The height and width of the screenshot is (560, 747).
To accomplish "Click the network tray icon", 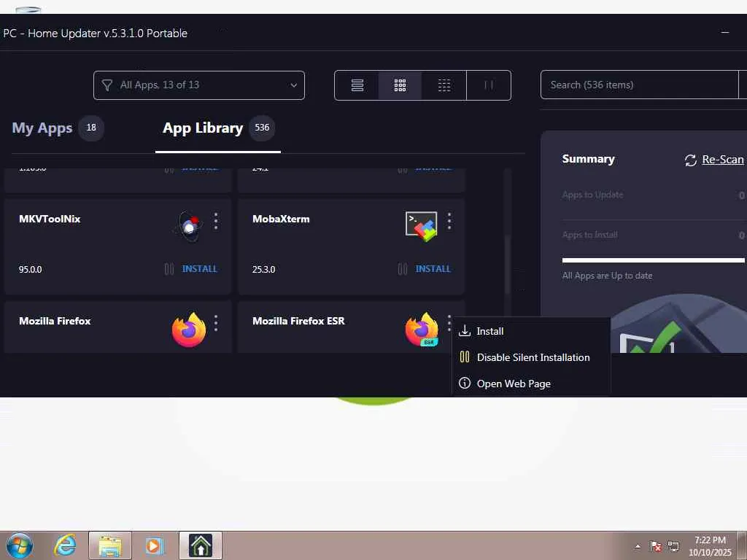I will (673, 546).
